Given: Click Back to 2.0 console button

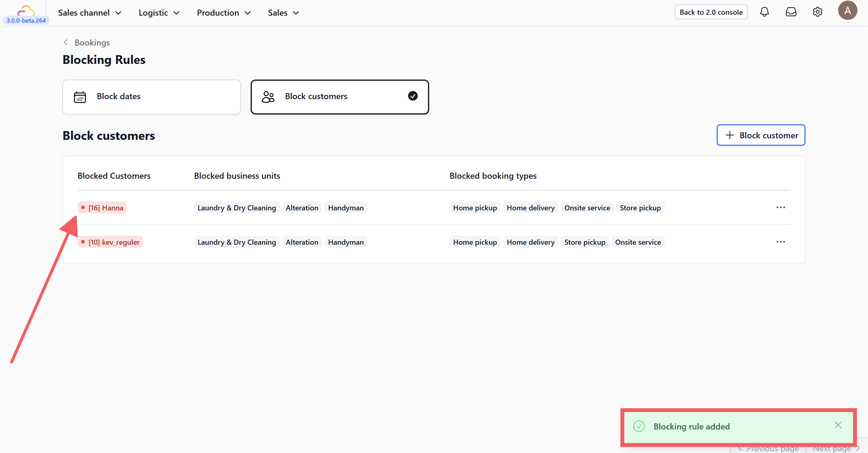Looking at the screenshot, I should [711, 12].
